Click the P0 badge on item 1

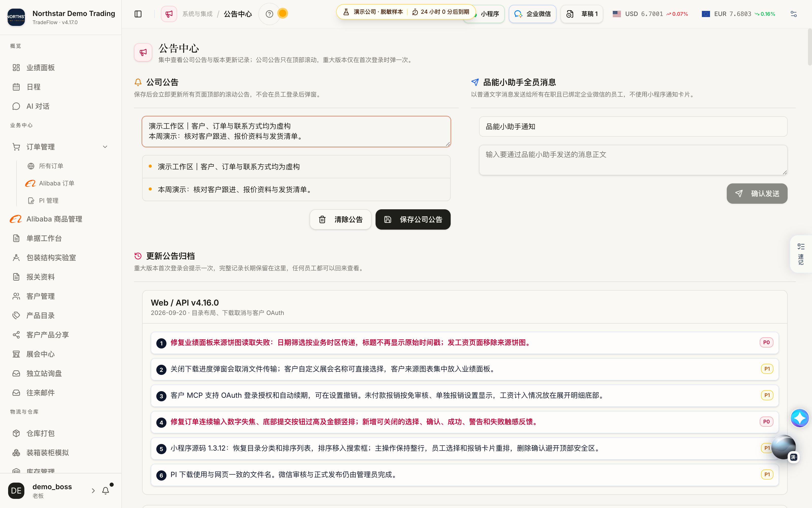(x=766, y=342)
